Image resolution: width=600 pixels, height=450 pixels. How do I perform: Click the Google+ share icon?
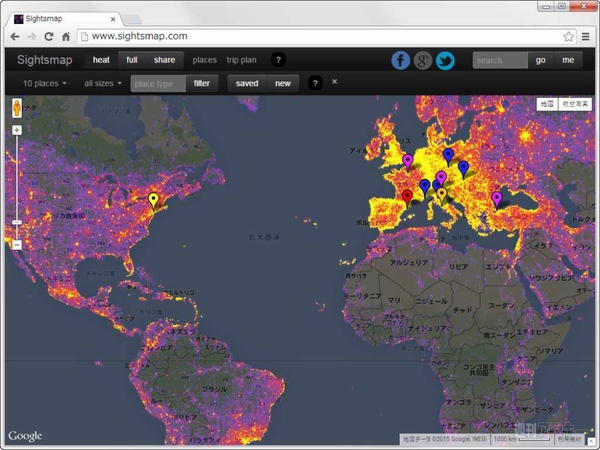423,60
